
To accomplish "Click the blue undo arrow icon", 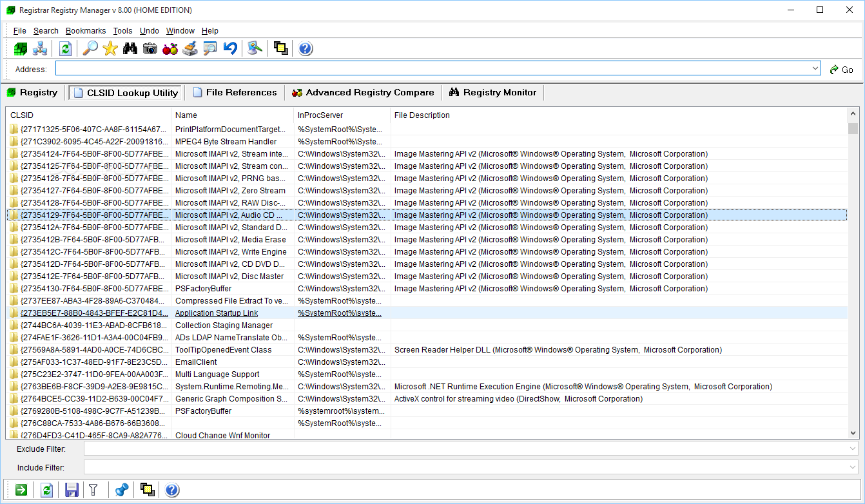I will (x=230, y=49).
